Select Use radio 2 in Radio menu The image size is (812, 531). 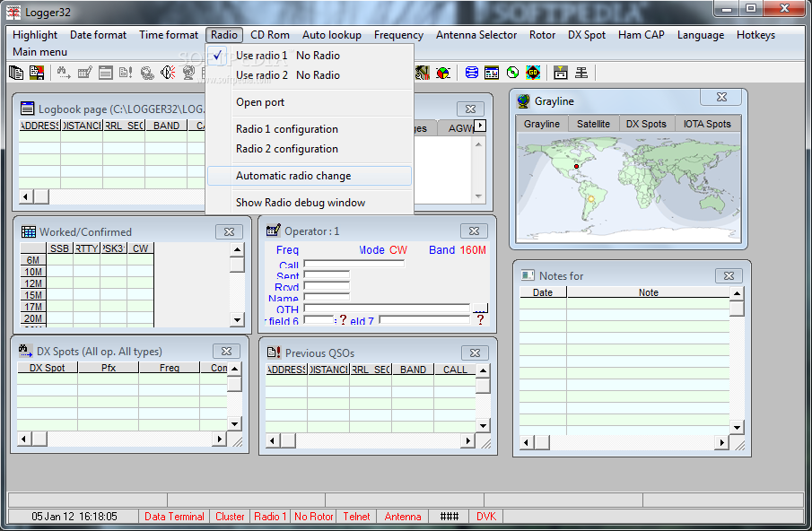coord(310,75)
